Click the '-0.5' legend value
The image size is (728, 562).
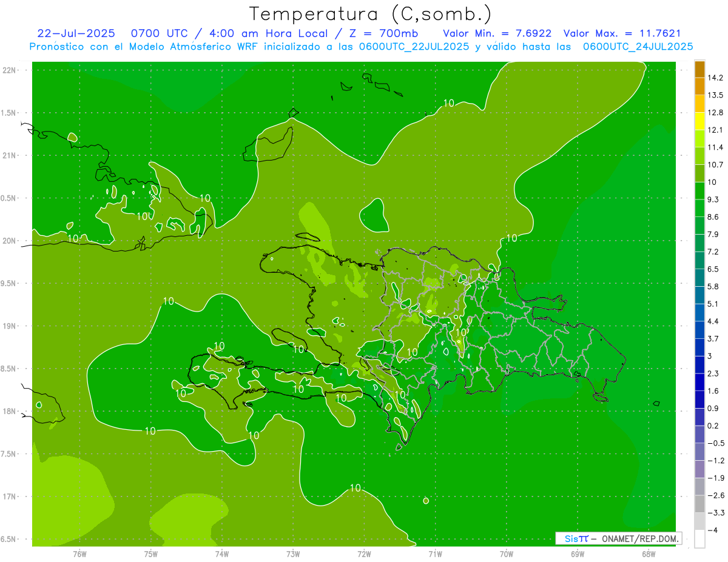(x=716, y=443)
